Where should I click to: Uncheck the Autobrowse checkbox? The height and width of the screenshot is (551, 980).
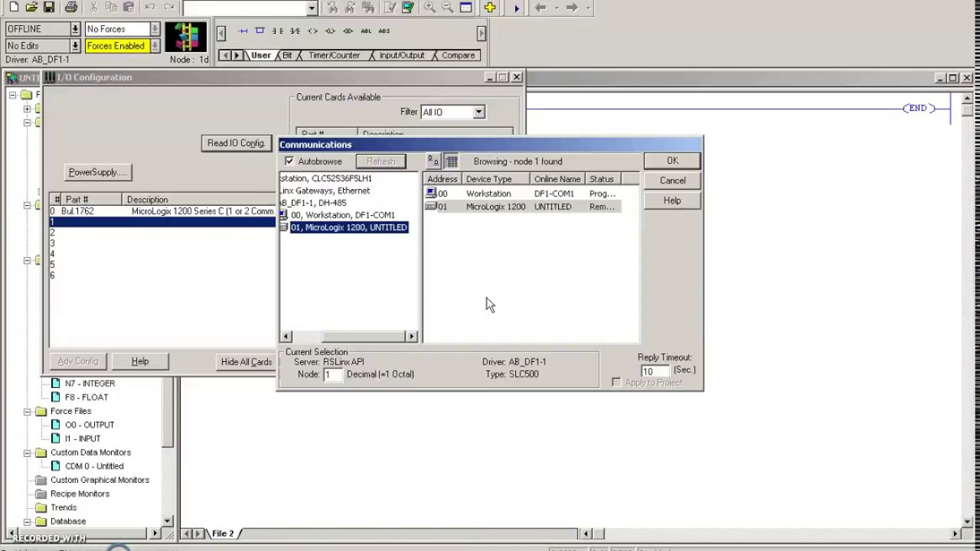[289, 161]
